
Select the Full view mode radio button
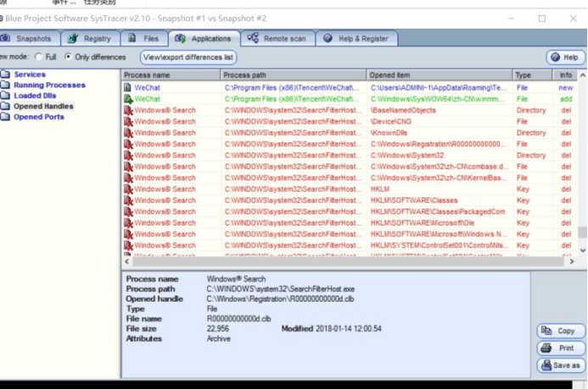tap(38, 57)
